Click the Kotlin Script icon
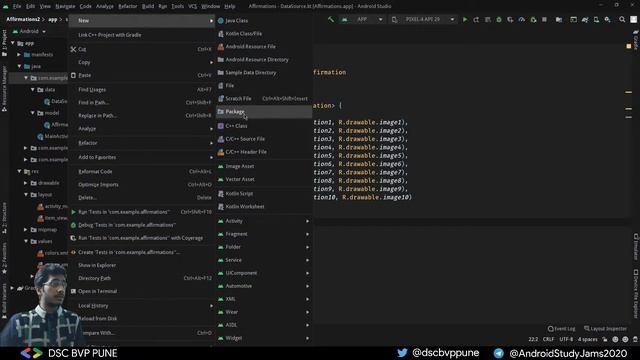This screenshot has width=640, height=360. click(x=221, y=193)
